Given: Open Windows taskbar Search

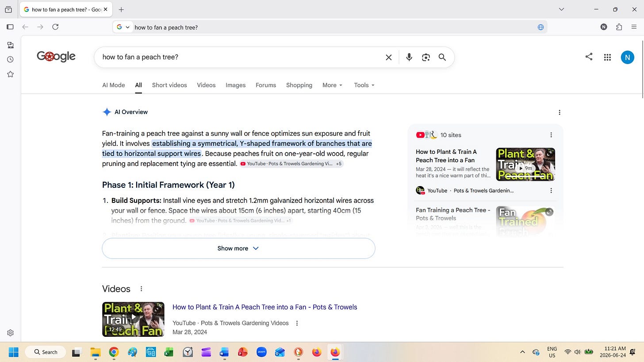Looking at the screenshot, I should [46, 352].
